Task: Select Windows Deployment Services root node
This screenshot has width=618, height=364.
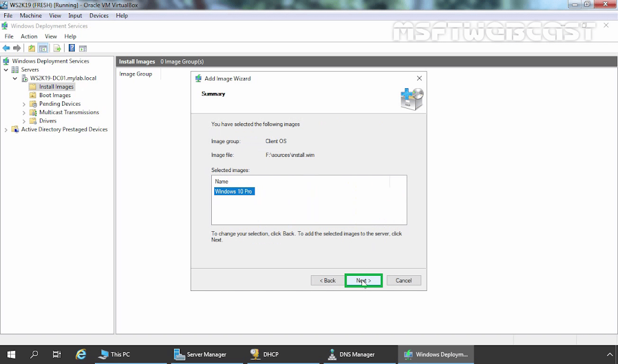Action: [51, 61]
